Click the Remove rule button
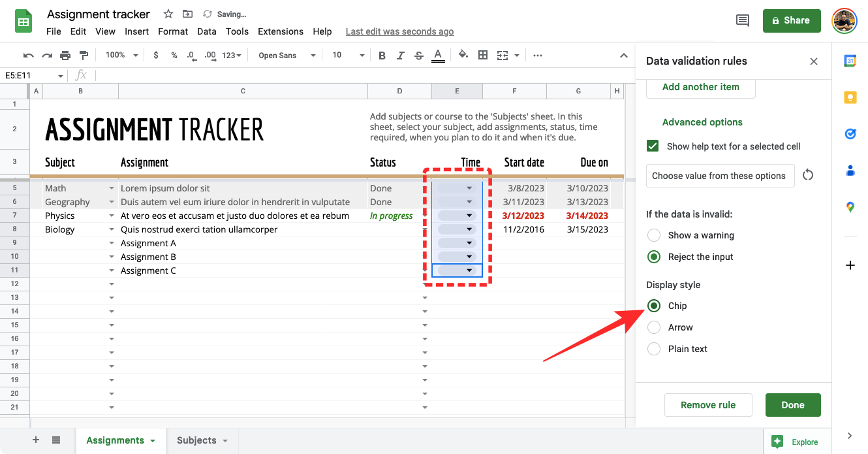The image size is (868, 454). tap(708, 405)
